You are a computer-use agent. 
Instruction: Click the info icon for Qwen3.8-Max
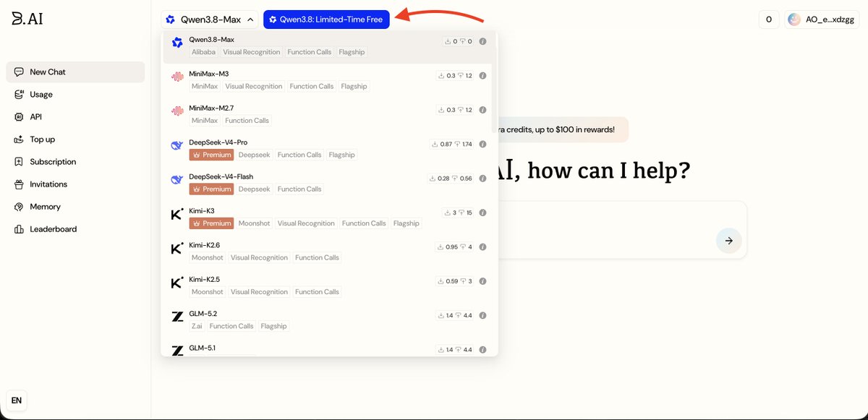click(482, 41)
